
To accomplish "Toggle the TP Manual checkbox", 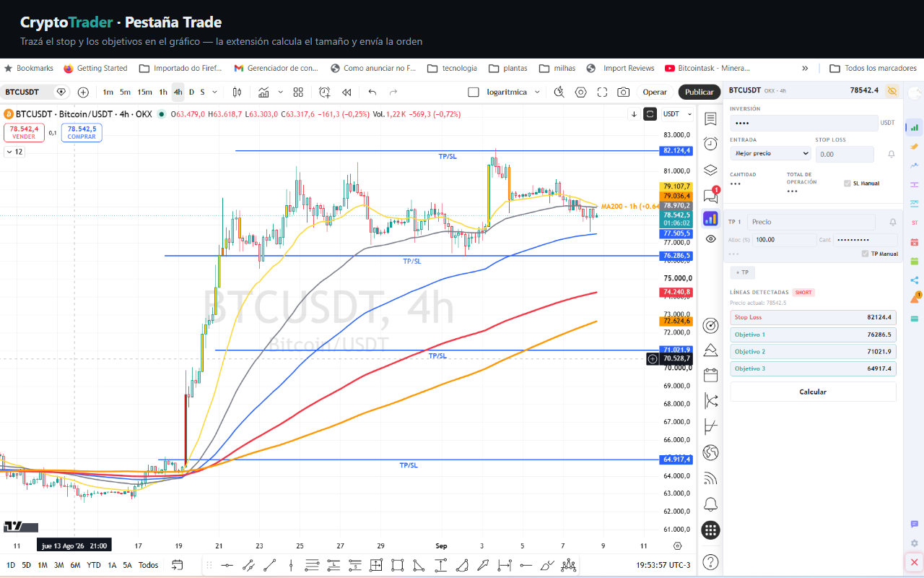I will click(x=865, y=254).
